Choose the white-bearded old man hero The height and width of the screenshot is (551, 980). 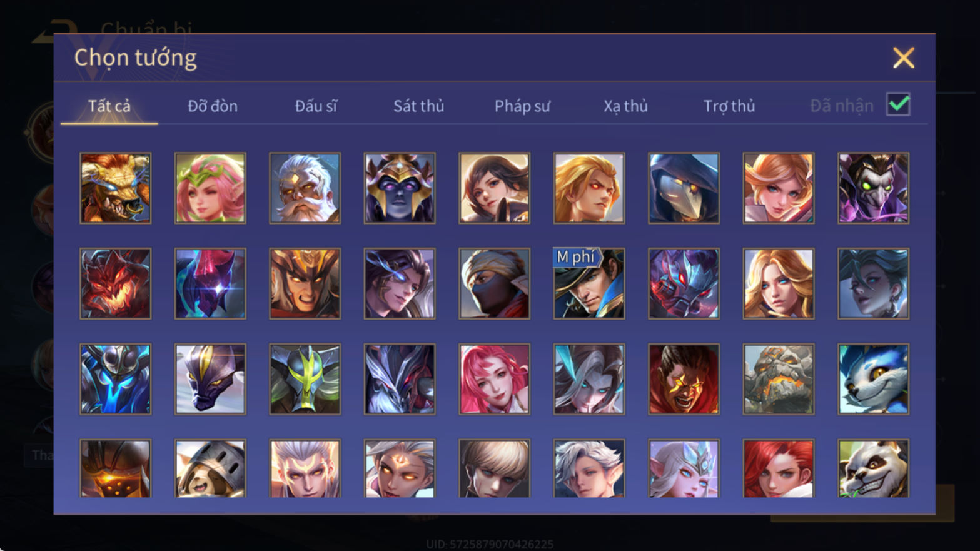(x=305, y=188)
